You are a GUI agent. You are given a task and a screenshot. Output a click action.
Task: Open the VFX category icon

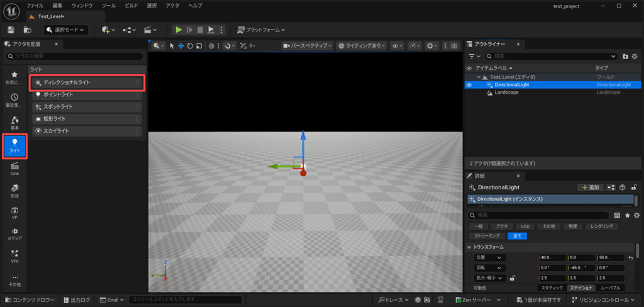pyautogui.click(x=14, y=256)
